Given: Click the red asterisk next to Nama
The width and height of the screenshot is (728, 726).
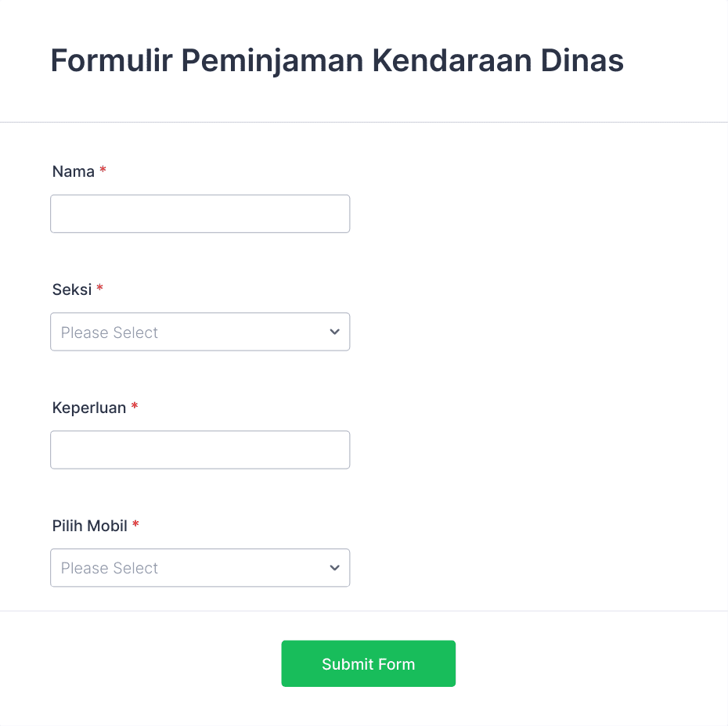Looking at the screenshot, I should 103,170.
